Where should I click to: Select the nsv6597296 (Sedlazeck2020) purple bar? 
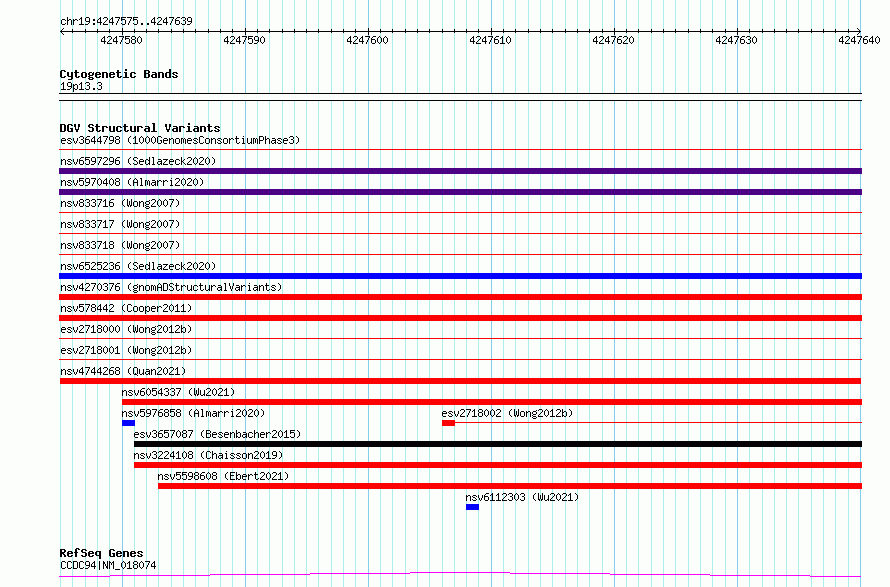click(460, 171)
